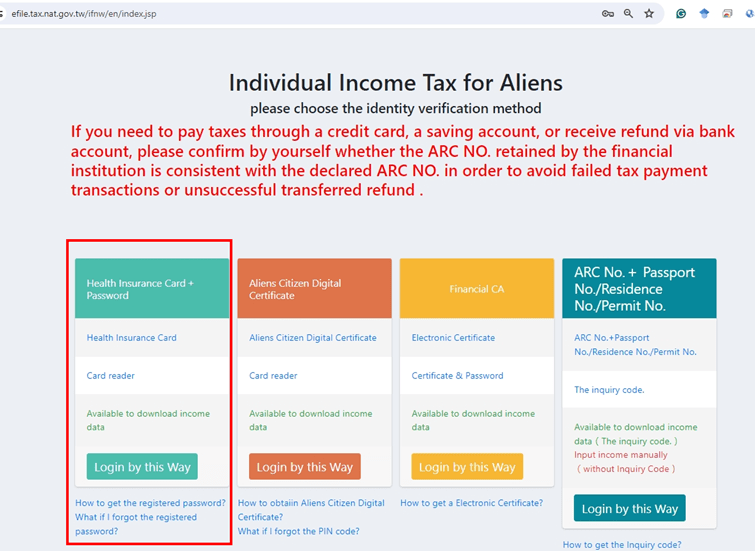Open the zoom magnifier icon in address bar
Viewport: 755px width, 551px height.
(x=628, y=14)
